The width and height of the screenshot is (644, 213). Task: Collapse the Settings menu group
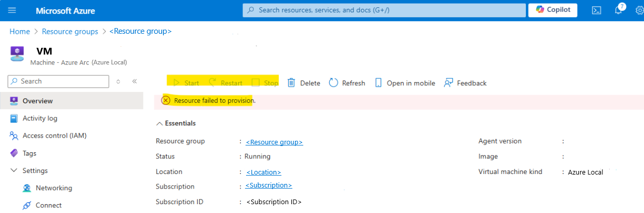click(14, 170)
